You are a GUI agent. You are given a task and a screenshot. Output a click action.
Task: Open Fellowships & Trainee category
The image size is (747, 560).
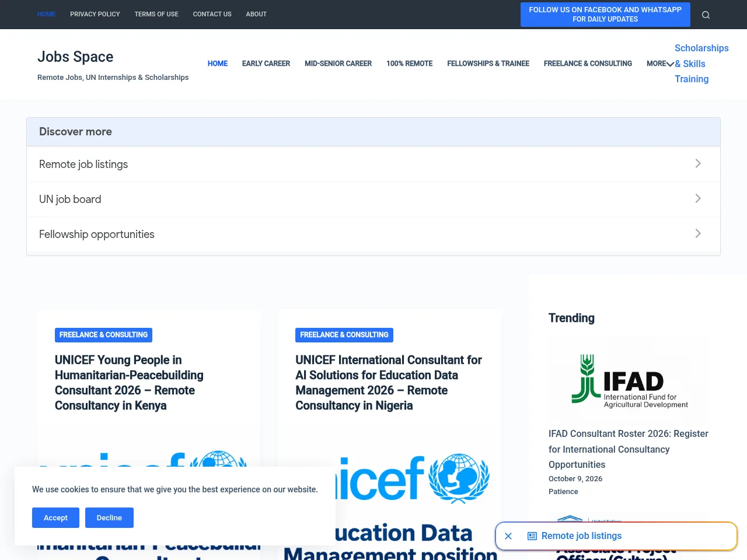point(488,64)
